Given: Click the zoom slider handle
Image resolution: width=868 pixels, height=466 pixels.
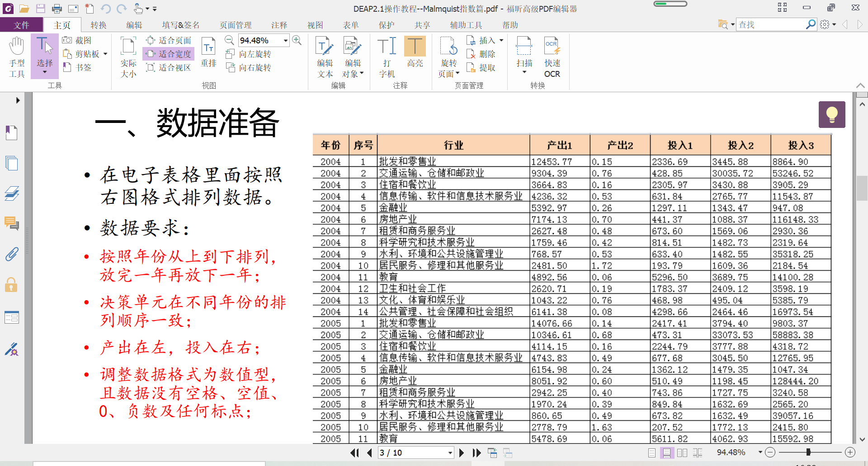Looking at the screenshot, I should click(808, 452).
